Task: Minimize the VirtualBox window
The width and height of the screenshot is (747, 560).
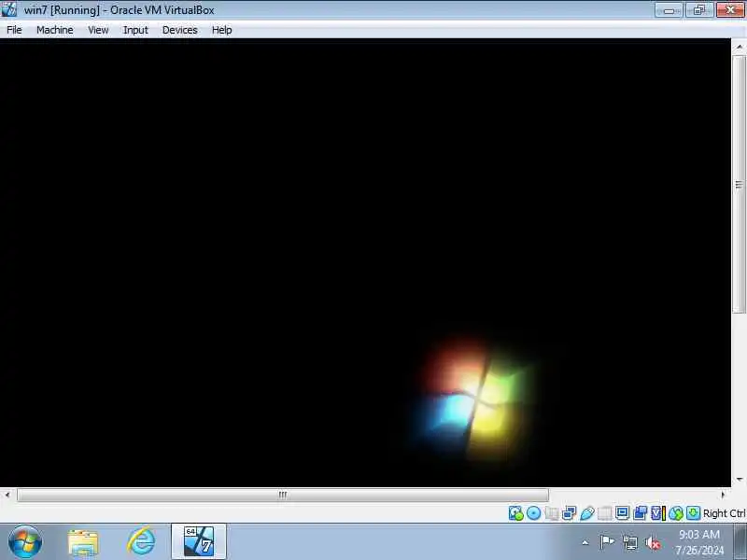Action: 669,10
